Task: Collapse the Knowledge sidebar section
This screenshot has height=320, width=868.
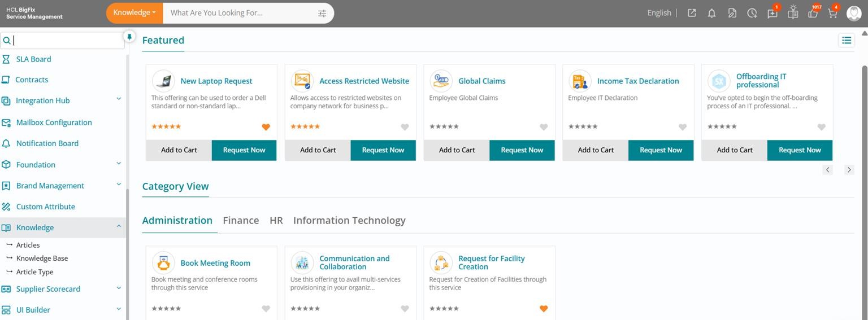Action: (x=119, y=226)
